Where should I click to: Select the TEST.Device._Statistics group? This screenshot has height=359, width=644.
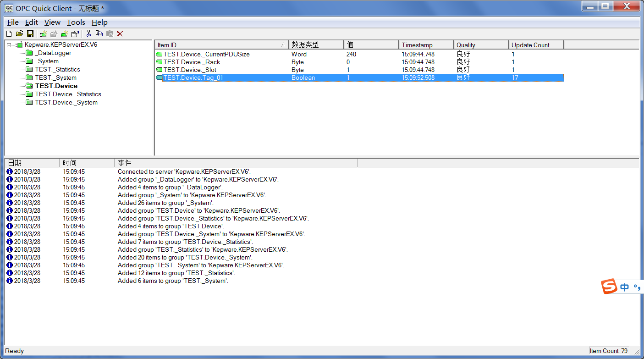[68, 94]
